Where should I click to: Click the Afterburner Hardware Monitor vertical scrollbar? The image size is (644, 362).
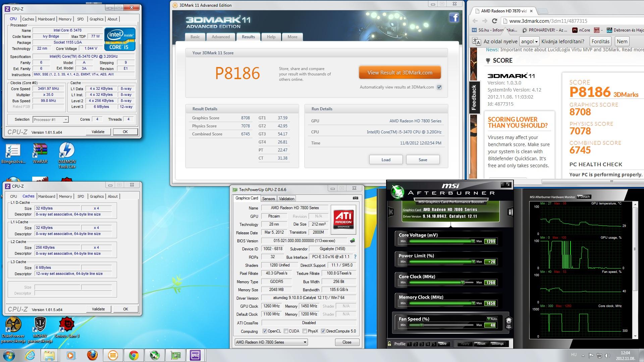tap(635, 270)
